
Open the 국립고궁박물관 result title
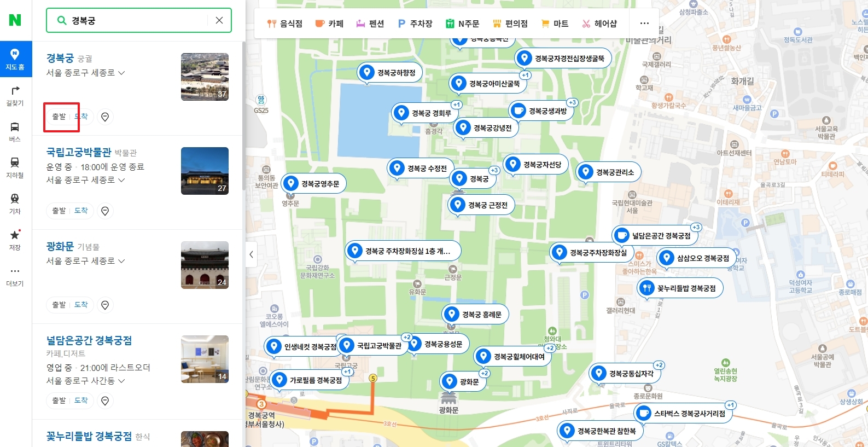79,152
